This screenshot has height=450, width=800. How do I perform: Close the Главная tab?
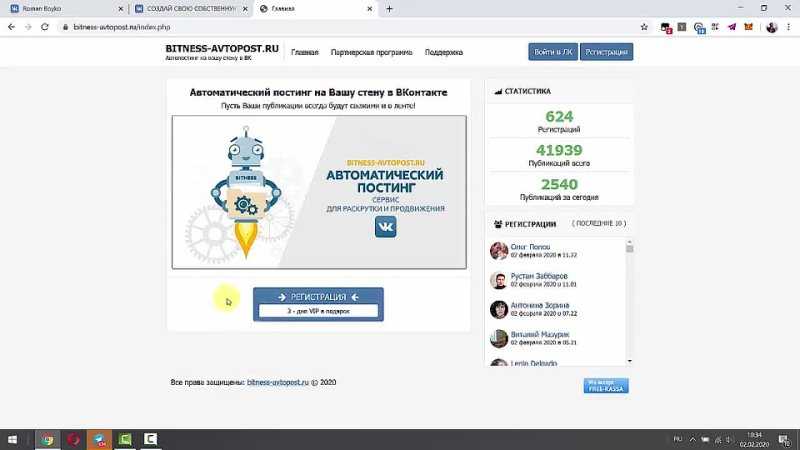pyautogui.click(x=369, y=9)
